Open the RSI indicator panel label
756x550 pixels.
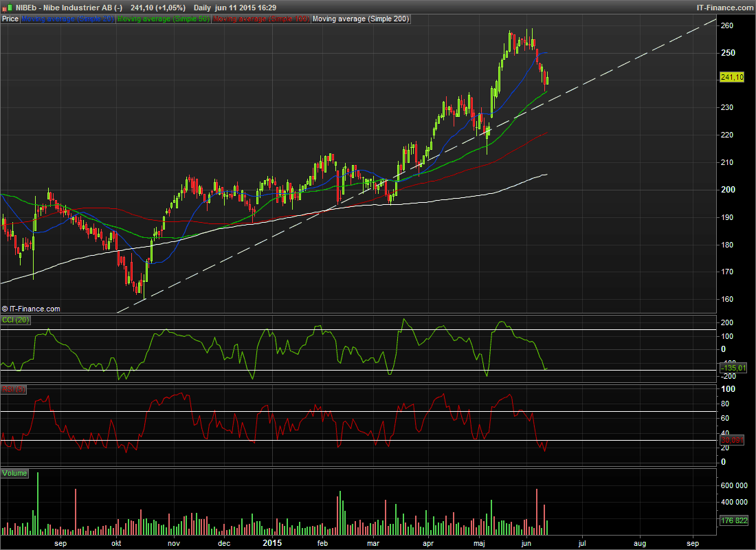pyautogui.click(x=14, y=389)
